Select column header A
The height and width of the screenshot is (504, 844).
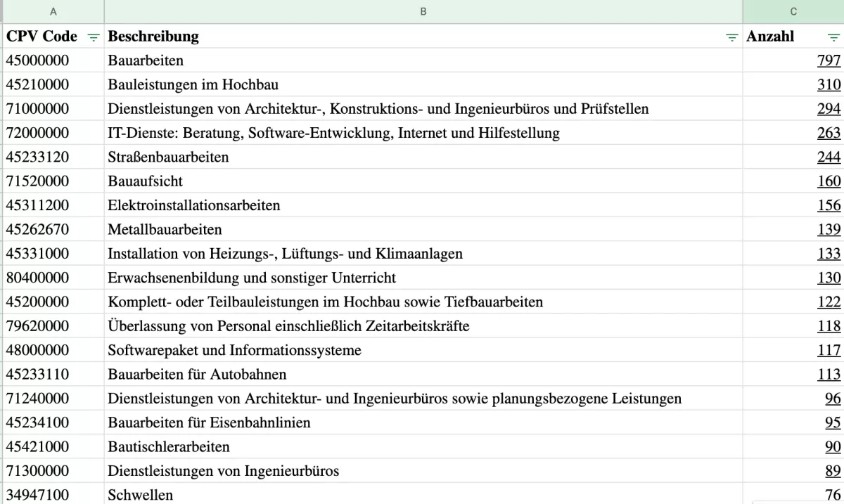(53, 11)
